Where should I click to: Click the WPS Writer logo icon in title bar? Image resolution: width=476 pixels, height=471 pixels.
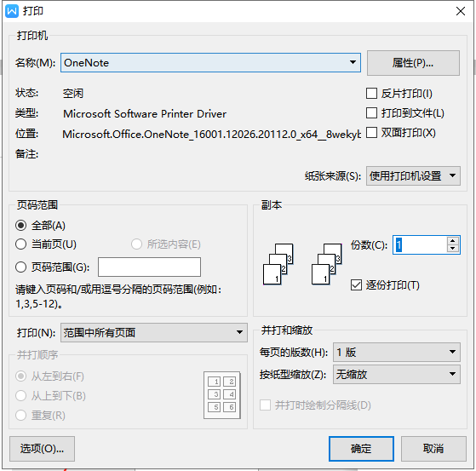click(12, 11)
